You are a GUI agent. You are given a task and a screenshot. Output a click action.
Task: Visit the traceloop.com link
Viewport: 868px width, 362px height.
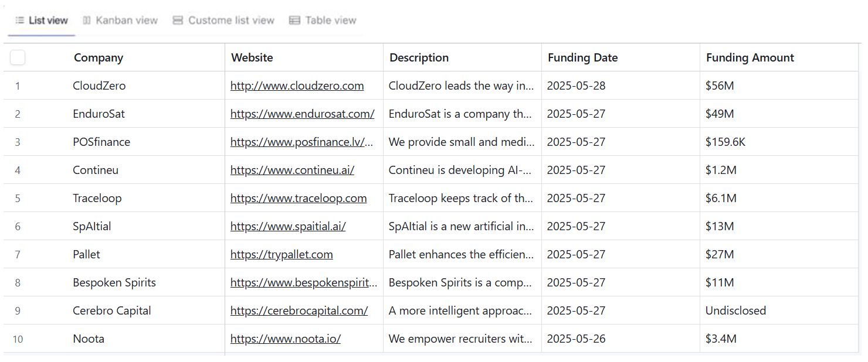[298, 198]
